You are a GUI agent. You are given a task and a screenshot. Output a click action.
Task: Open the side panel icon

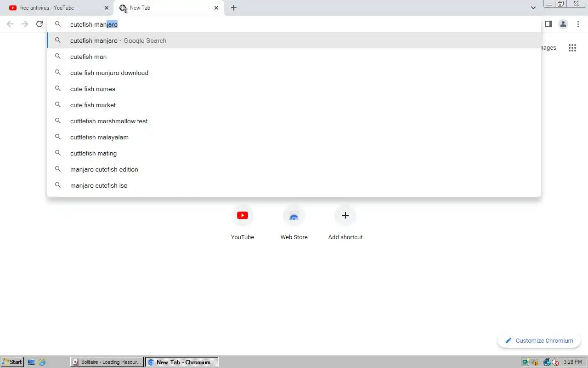pos(548,24)
